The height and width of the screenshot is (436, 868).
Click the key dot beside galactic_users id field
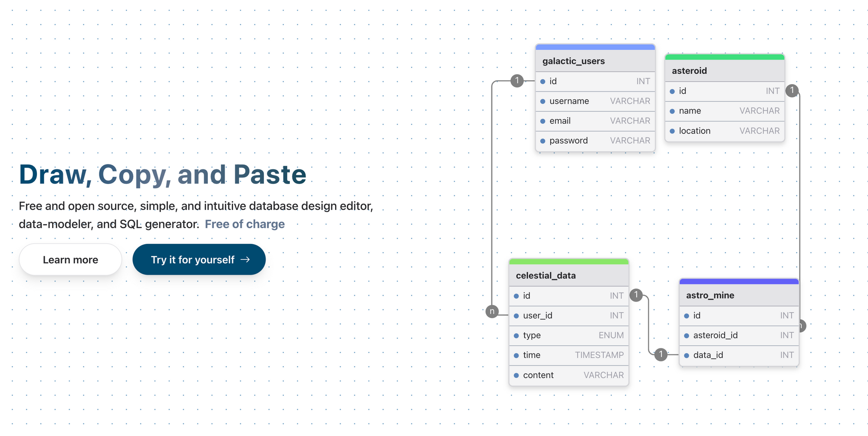[x=542, y=81]
